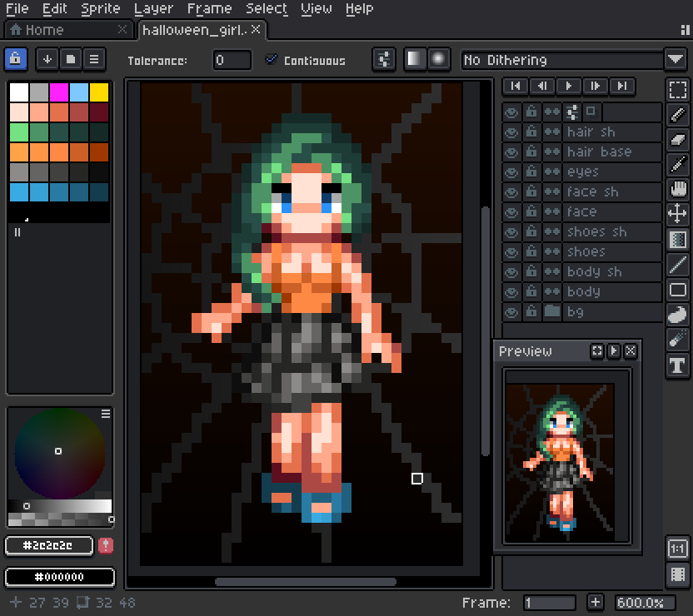Click the pixel connectivity options icon
The width and height of the screenshot is (693, 616).
pyautogui.click(x=384, y=59)
